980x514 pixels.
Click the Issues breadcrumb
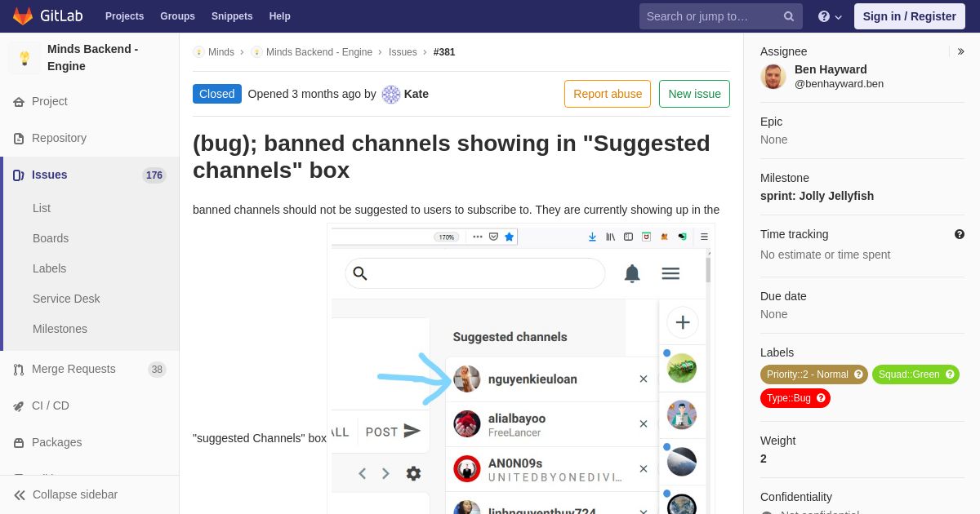click(x=403, y=51)
